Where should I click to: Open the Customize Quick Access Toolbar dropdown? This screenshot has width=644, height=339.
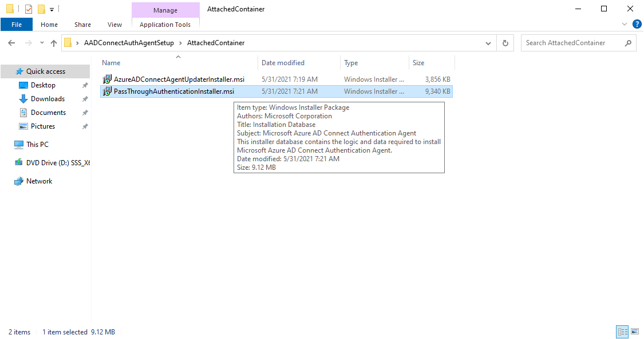[52, 10]
